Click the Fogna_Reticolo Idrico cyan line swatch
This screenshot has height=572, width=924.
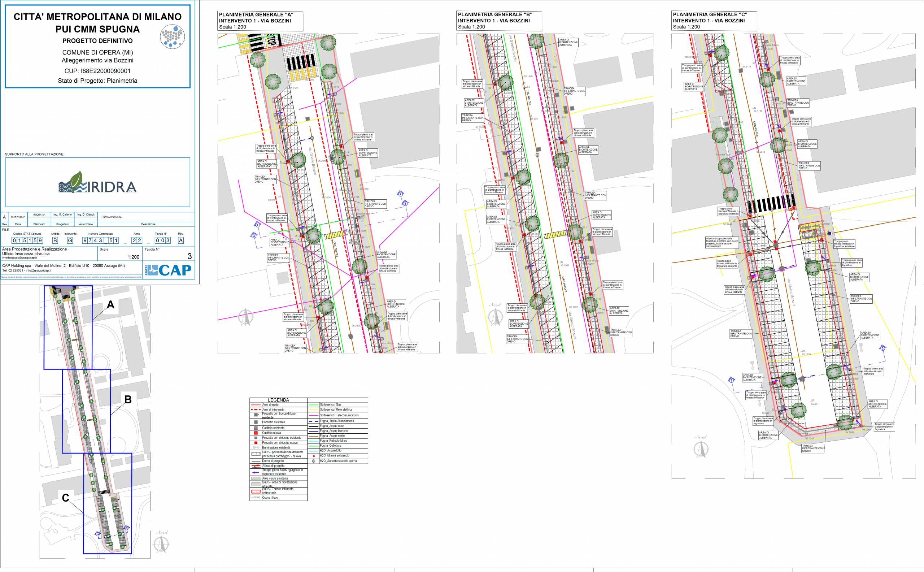tap(313, 441)
